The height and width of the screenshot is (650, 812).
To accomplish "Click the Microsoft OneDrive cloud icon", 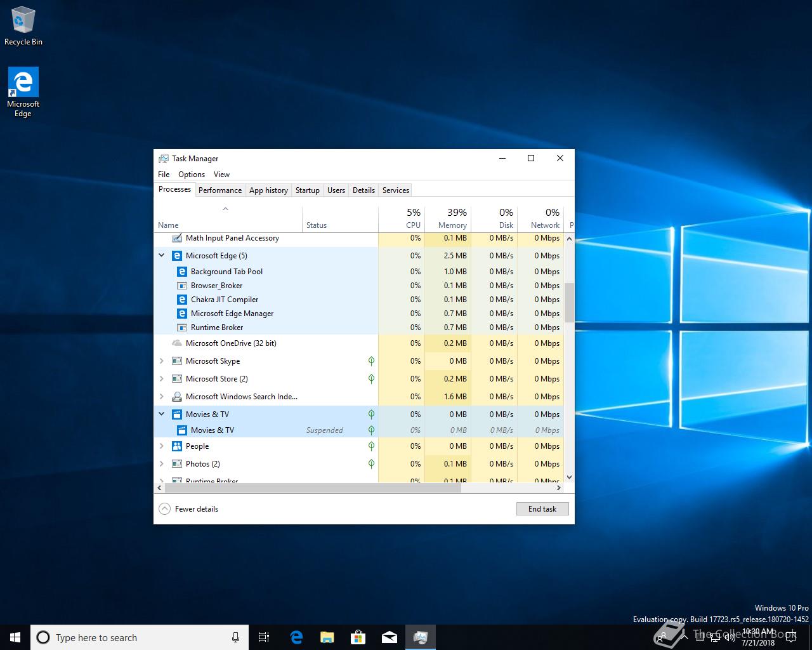I will click(x=177, y=343).
